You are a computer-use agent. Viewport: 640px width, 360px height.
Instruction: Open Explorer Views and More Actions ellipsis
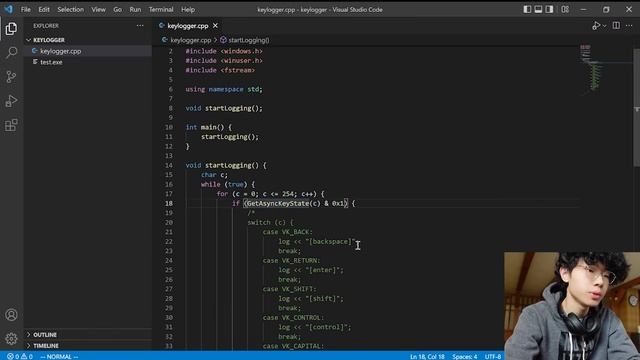coord(140,26)
